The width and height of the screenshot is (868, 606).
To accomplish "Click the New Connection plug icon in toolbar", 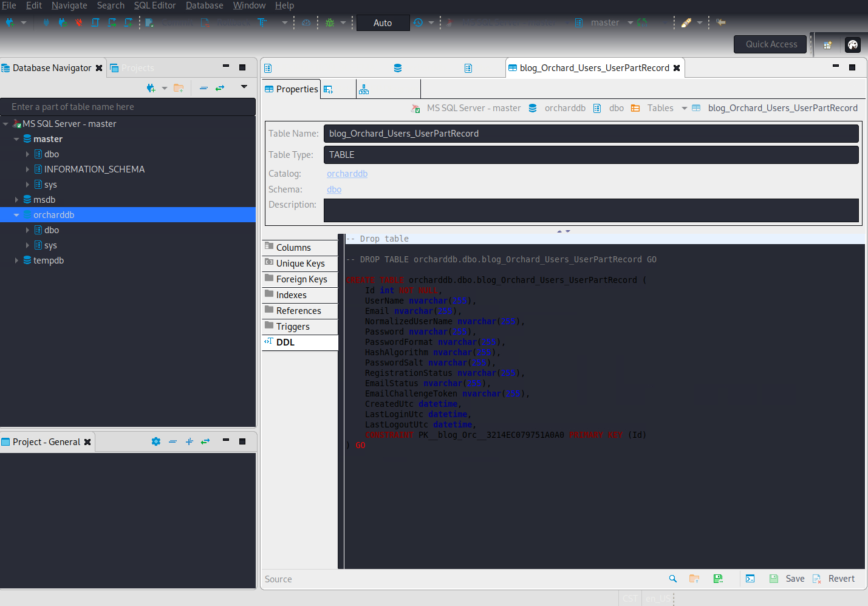I will click(10, 22).
